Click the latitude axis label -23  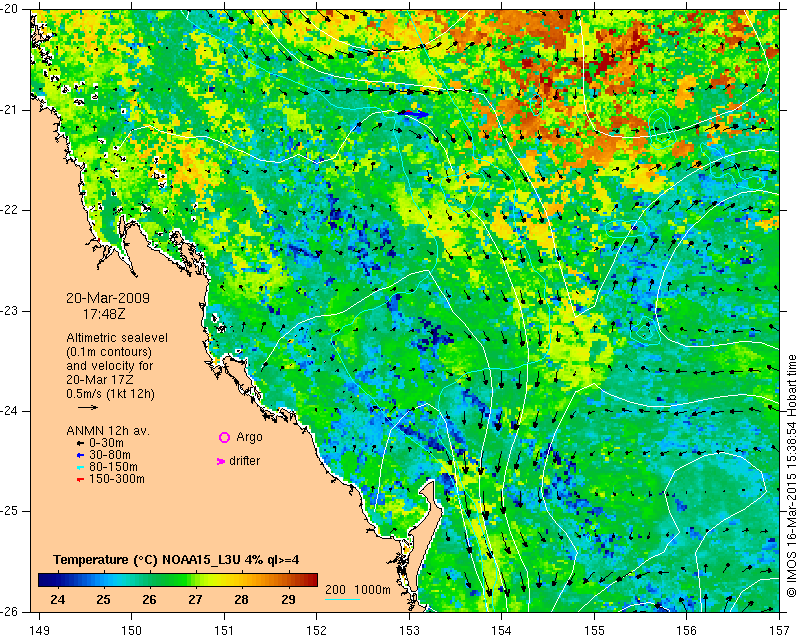[x=11, y=310]
